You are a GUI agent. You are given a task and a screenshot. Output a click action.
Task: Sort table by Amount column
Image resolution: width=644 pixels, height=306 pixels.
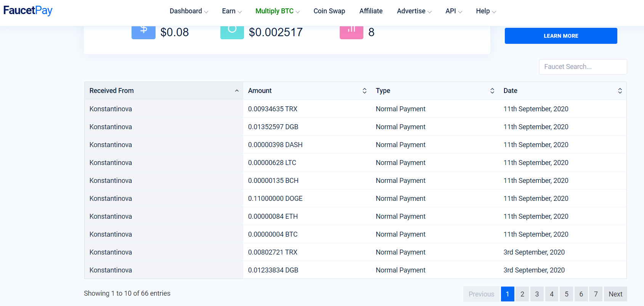(307, 91)
